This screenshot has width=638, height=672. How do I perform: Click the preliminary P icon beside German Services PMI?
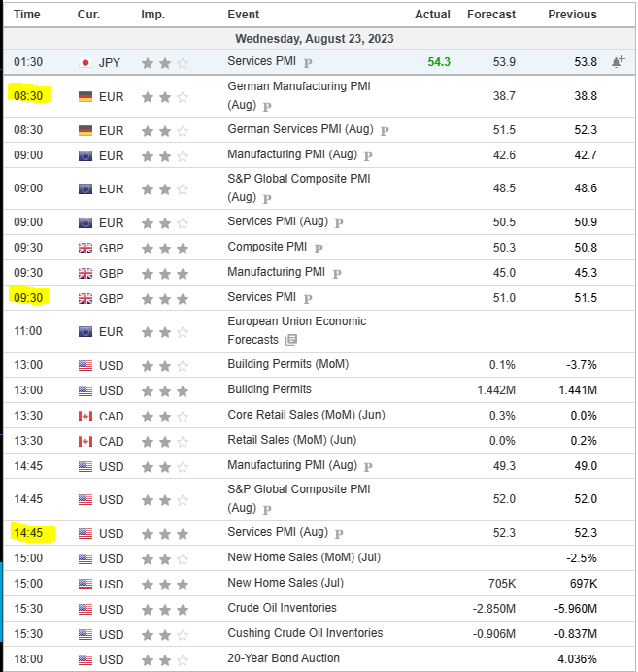point(385,130)
